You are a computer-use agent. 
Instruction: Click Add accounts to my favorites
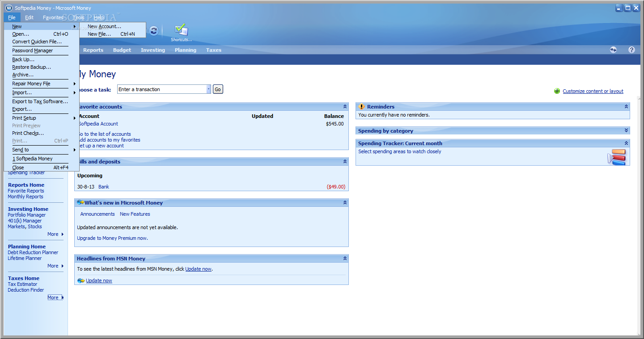click(109, 140)
